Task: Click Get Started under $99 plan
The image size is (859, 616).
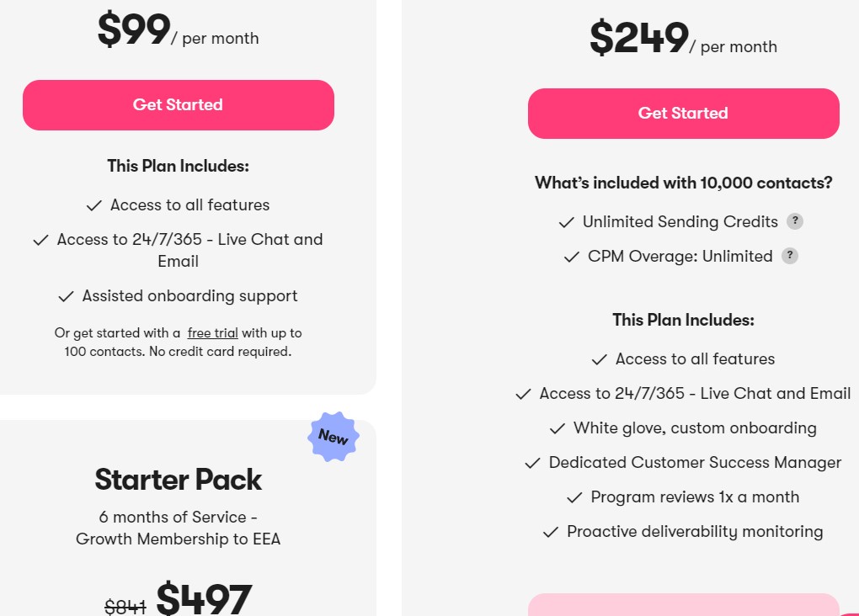Action: 178,105
